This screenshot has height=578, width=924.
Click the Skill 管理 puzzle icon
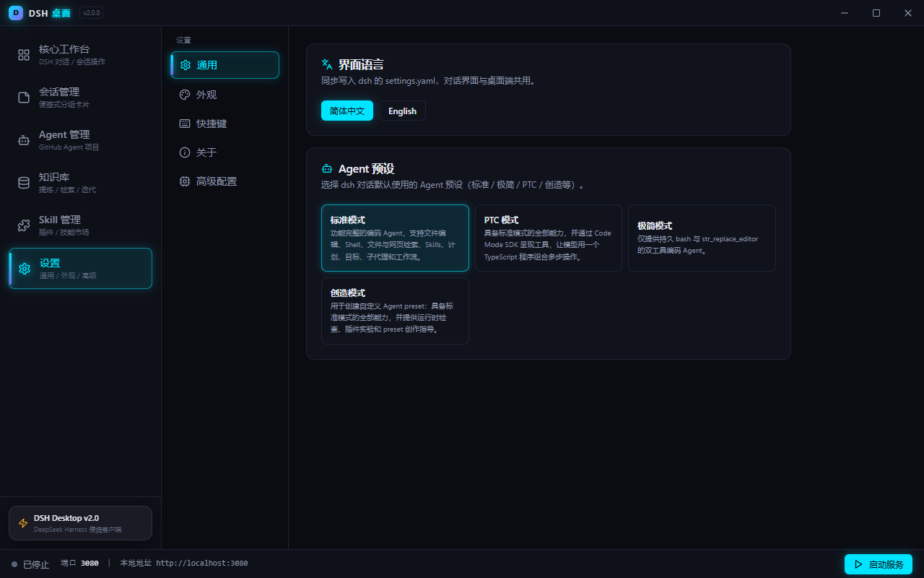[x=24, y=225]
